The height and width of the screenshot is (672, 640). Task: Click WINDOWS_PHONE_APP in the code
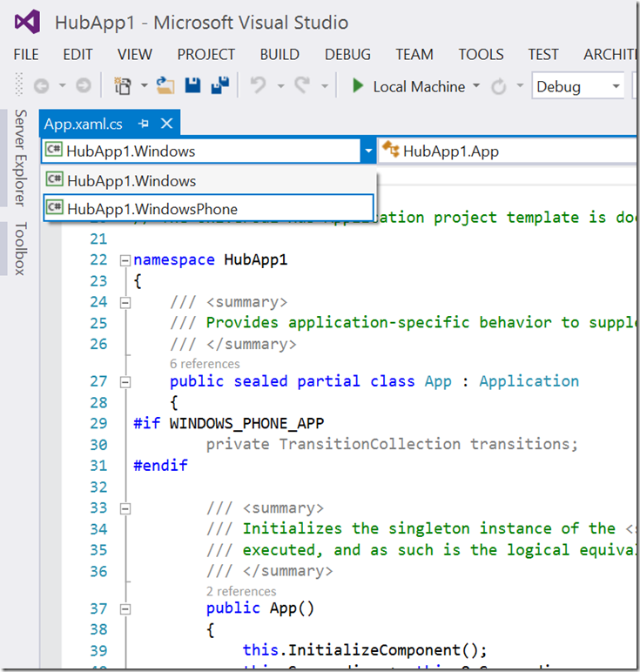point(247,423)
